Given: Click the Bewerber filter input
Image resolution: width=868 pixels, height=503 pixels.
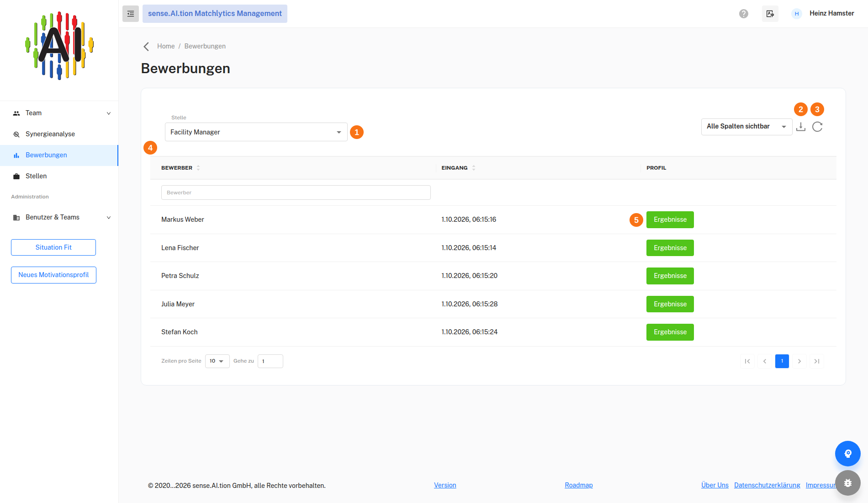Looking at the screenshot, I should pos(296,193).
